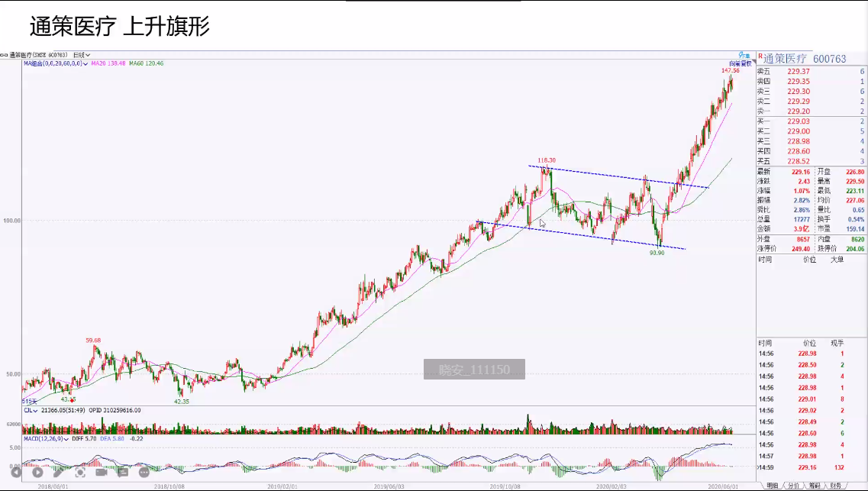868x491 pixels.
Task: Click the red R marker by stock title
Action: (x=760, y=56)
